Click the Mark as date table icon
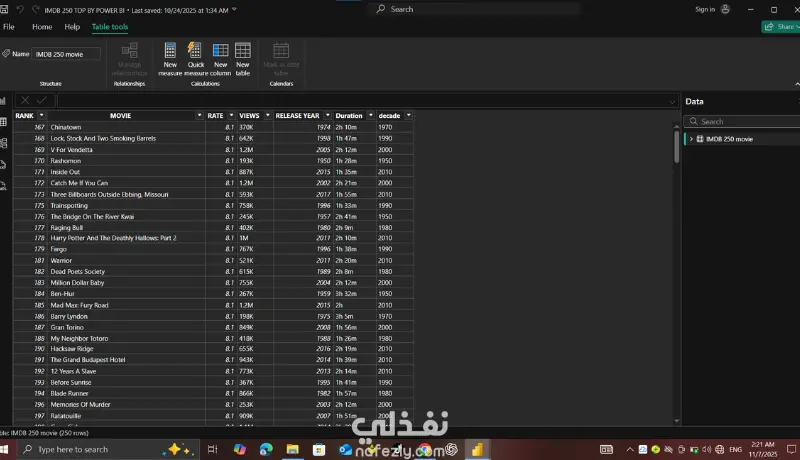 [x=281, y=50]
